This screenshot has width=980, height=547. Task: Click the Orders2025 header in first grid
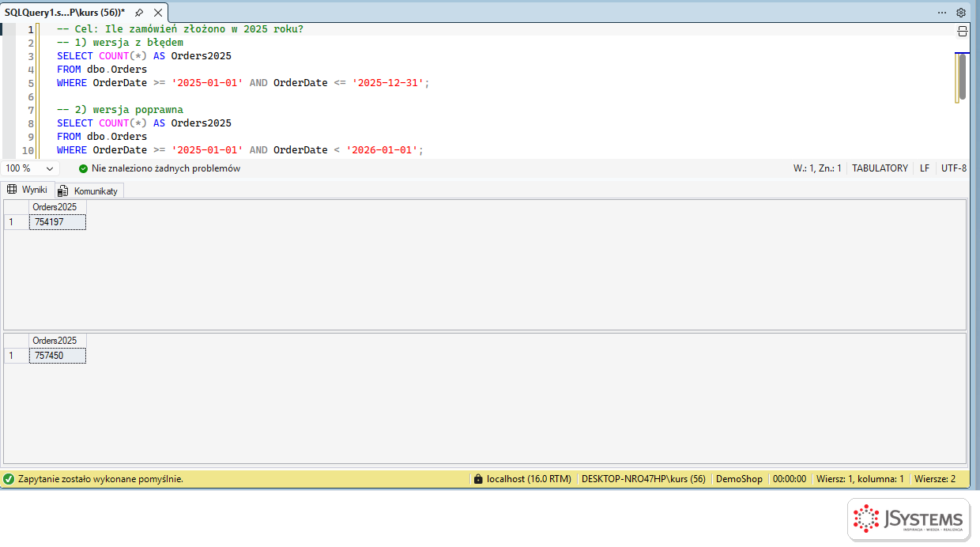click(57, 207)
